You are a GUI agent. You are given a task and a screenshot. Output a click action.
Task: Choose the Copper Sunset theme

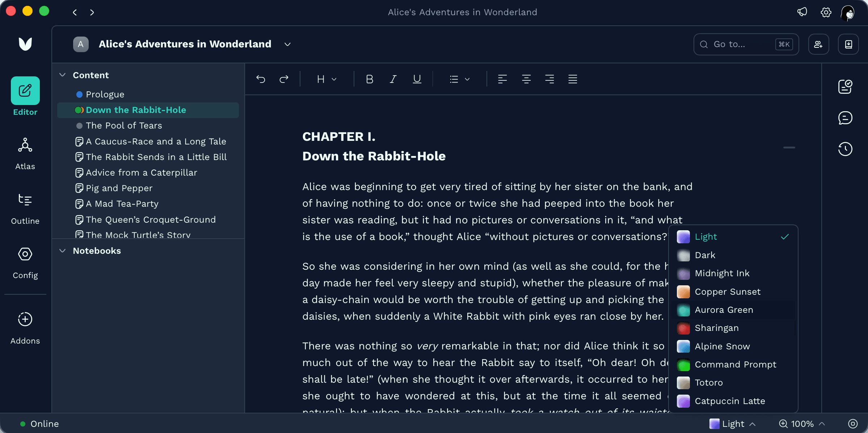733,292
